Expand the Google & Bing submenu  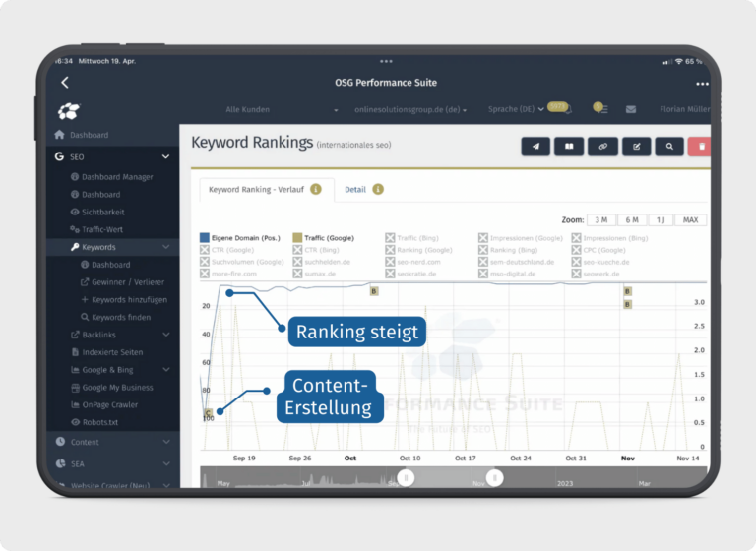(165, 370)
